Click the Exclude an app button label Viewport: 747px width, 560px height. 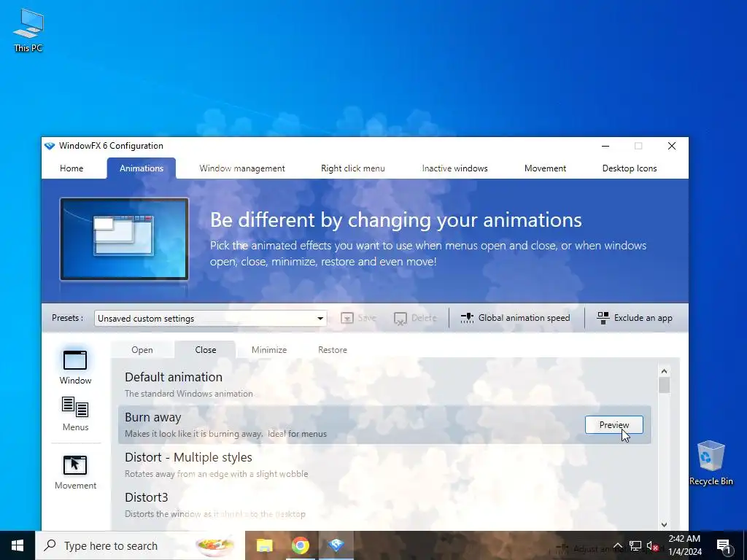click(x=643, y=318)
